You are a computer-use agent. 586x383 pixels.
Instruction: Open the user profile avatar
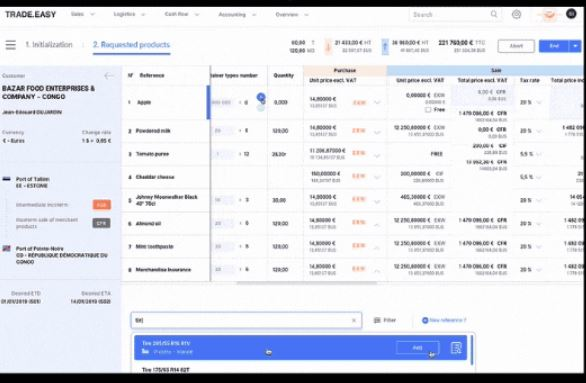(571, 14)
